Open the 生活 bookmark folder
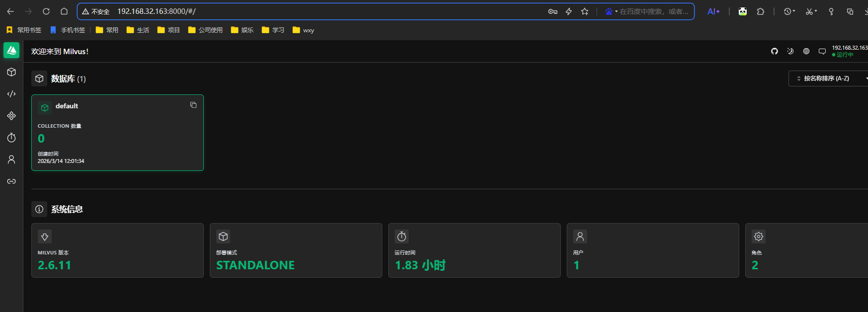Image resolution: width=868 pixels, height=312 pixels. [138, 30]
